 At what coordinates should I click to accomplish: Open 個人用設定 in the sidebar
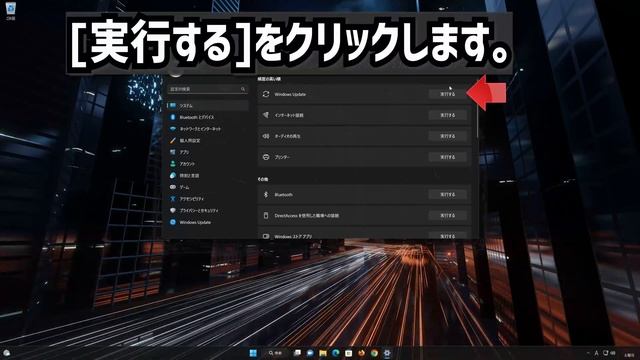208,140
